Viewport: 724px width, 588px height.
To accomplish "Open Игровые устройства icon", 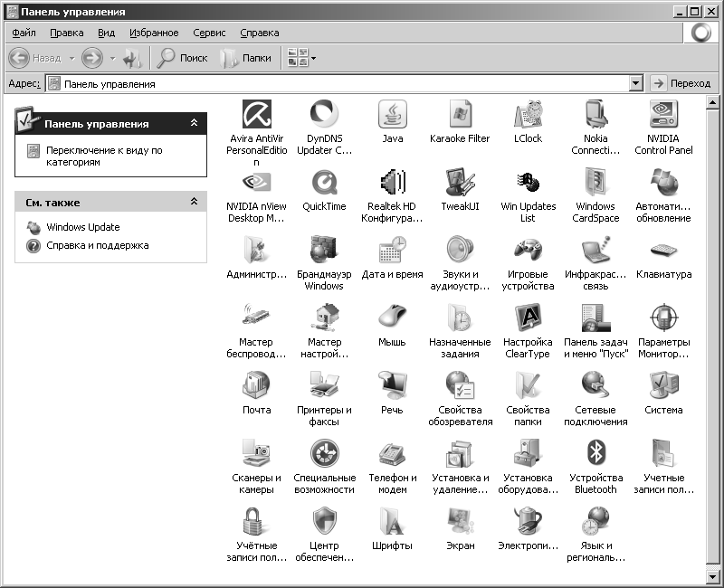I will point(528,250).
